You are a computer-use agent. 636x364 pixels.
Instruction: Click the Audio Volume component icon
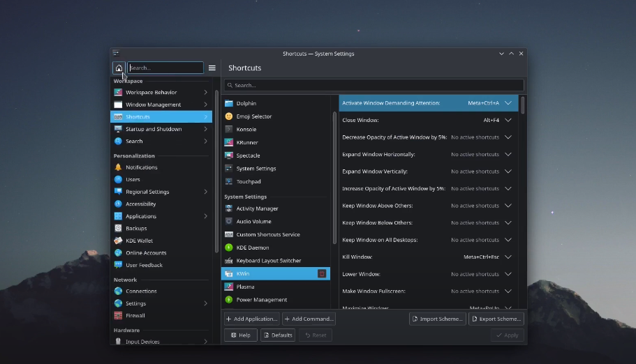pos(229,221)
